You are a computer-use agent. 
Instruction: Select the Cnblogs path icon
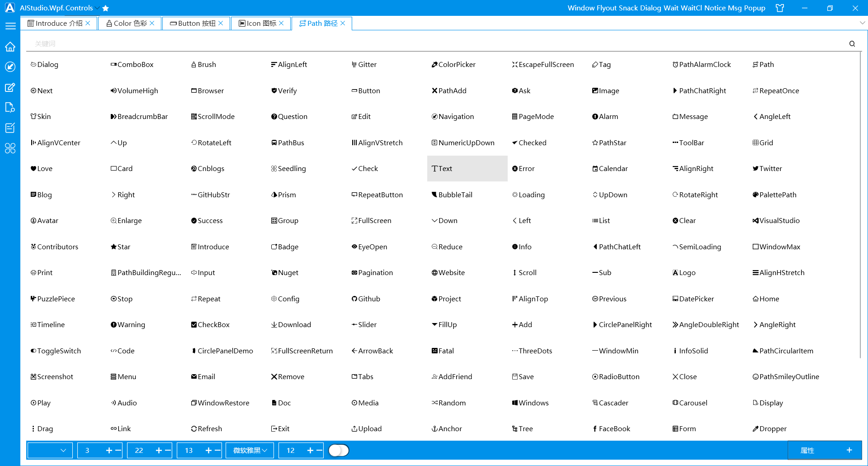(208, 169)
